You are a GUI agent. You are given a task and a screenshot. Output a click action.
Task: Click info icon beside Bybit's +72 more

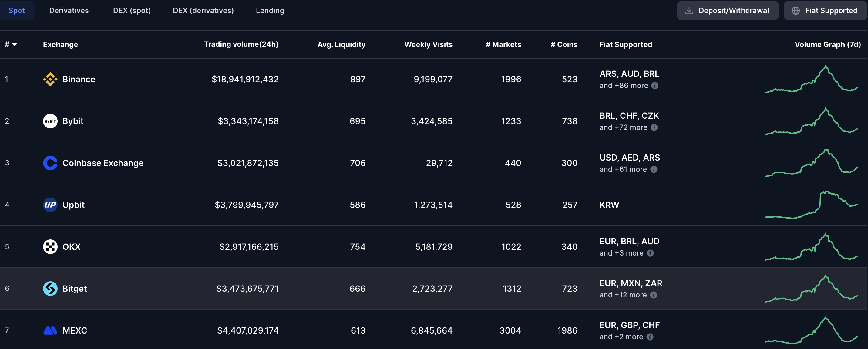click(x=654, y=127)
